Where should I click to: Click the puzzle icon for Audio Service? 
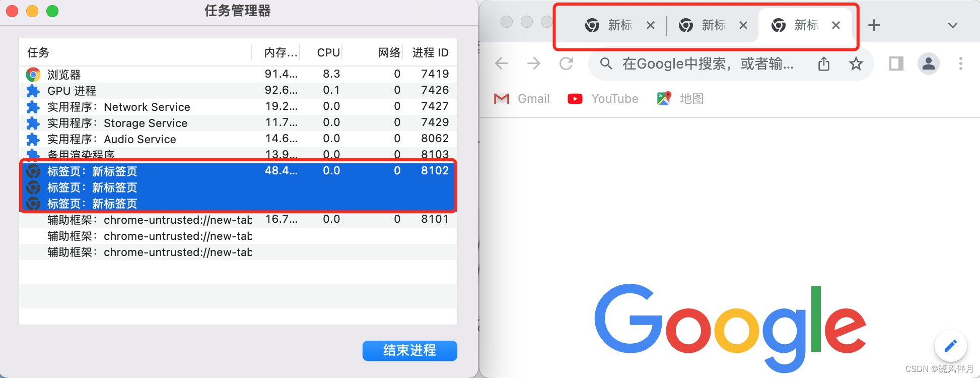33,139
